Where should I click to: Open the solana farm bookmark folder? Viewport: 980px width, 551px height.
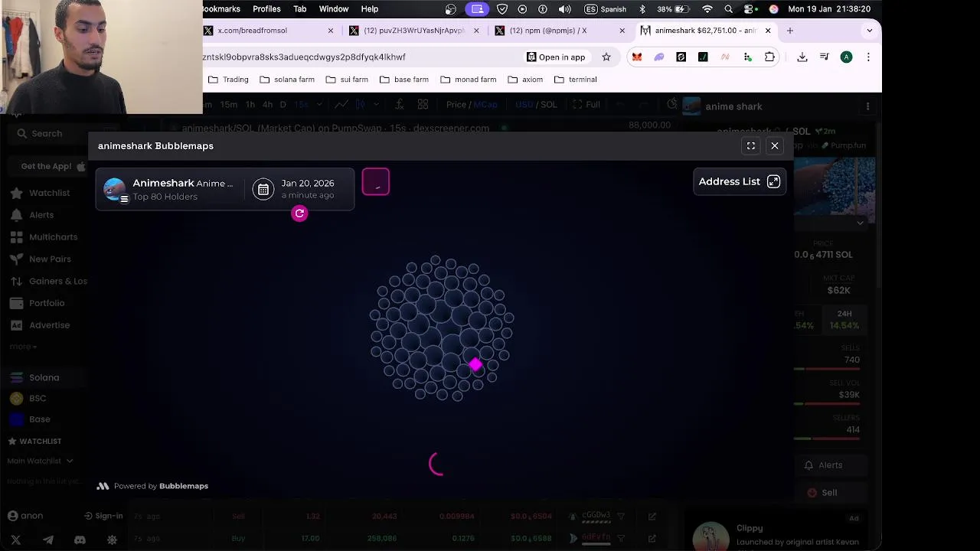pyautogui.click(x=287, y=80)
